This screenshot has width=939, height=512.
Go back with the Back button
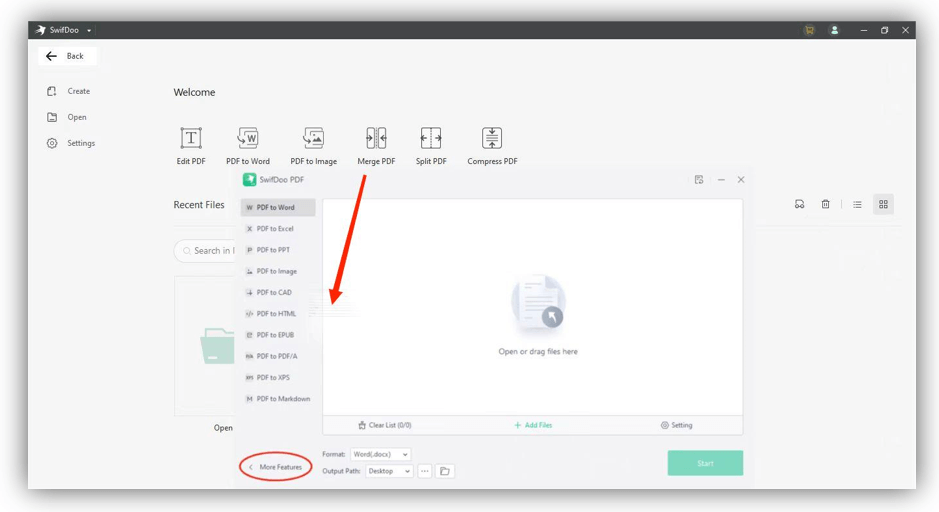(67, 56)
